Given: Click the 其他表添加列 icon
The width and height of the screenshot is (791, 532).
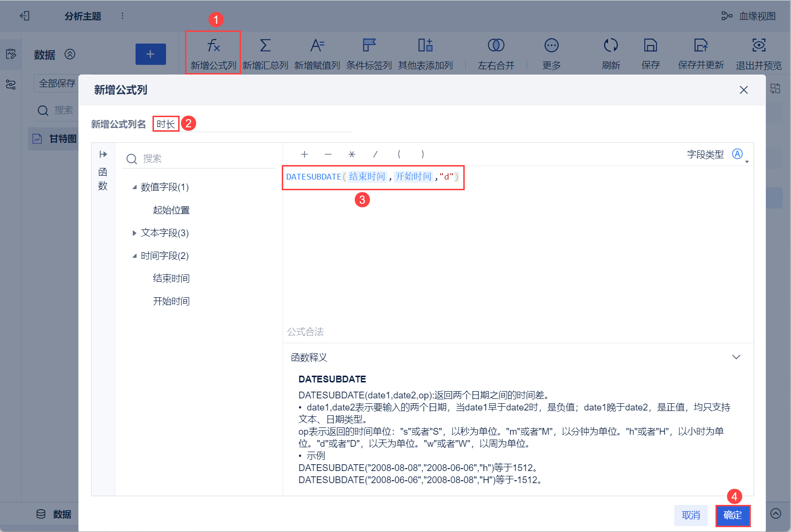Looking at the screenshot, I should point(425,52).
